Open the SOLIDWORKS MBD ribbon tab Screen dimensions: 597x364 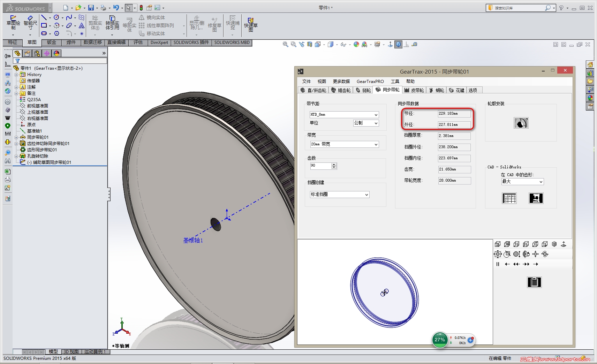[x=232, y=43]
